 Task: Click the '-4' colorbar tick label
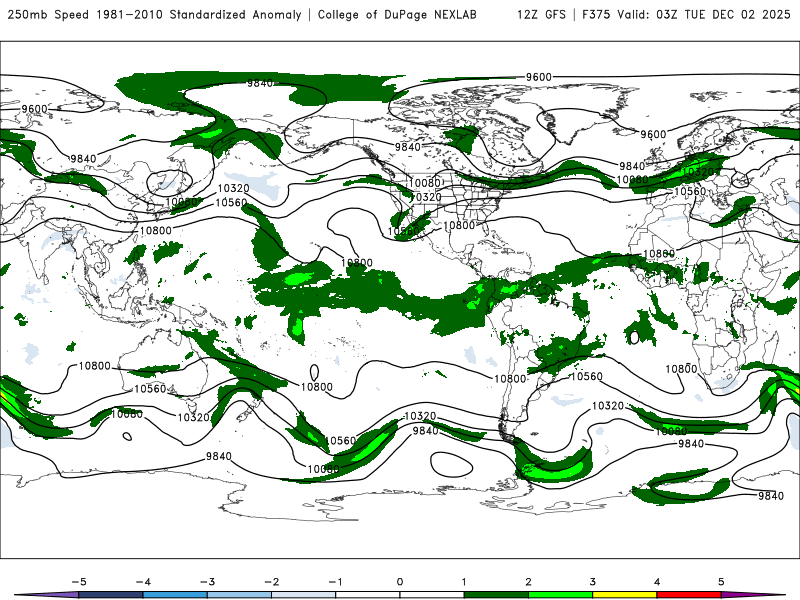point(143,582)
